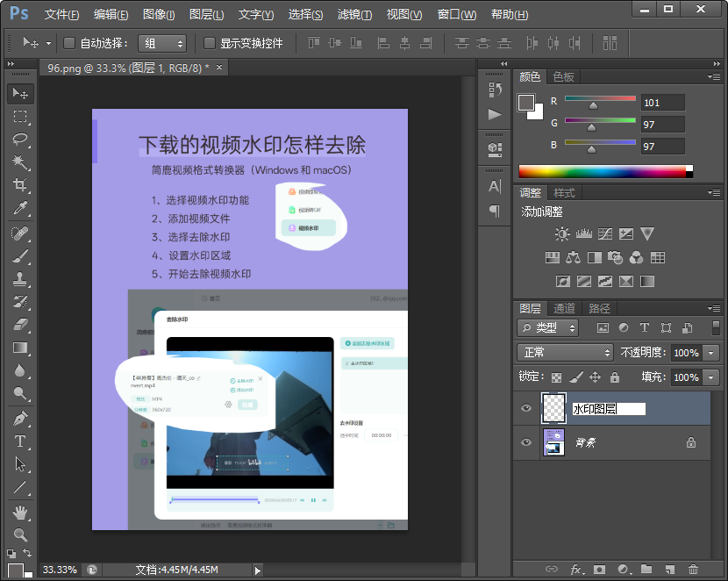Open the Layer Styles (fx) menu
728x581 pixels.
(x=576, y=569)
